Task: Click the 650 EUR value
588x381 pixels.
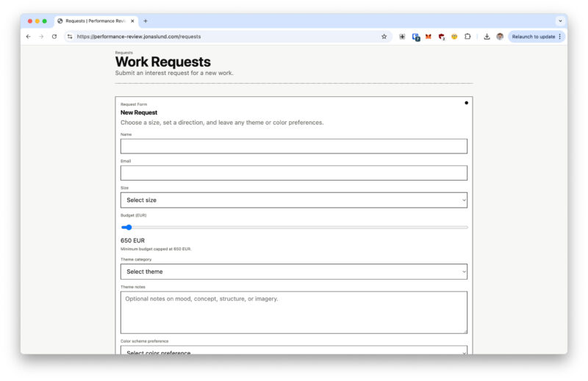Action: (132, 241)
